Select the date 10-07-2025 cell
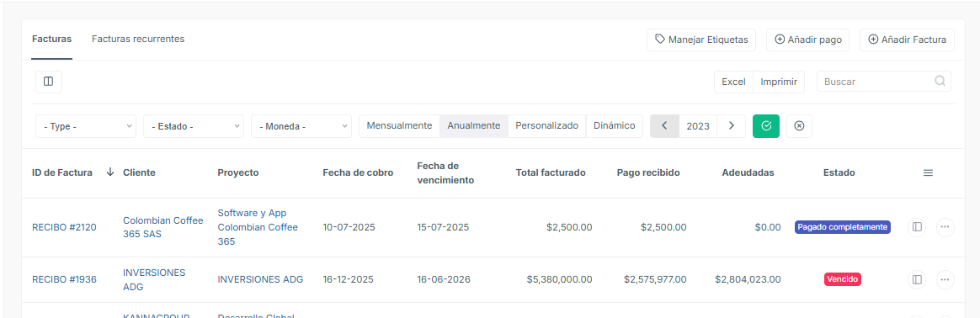This screenshot has height=318, width=980. click(349, 227)
